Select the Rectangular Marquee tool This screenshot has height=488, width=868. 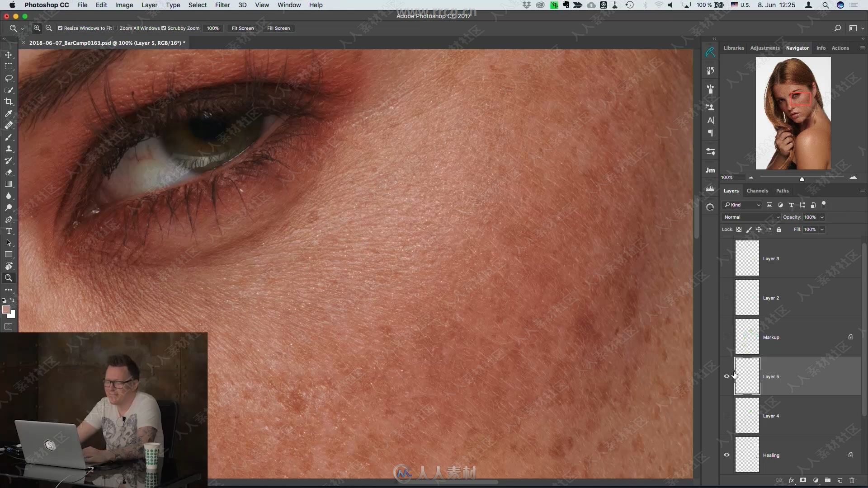pyautogui.click(x=9, y=66)
